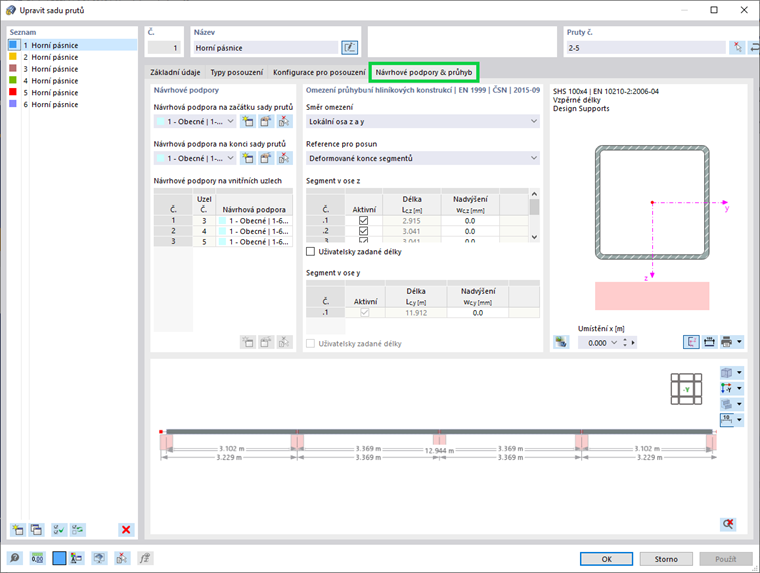The height and width of the screenshot is (573, 760).
Task: Click Uzel č. cell 4 in inner nodes table
Action: tap(204, 231)
